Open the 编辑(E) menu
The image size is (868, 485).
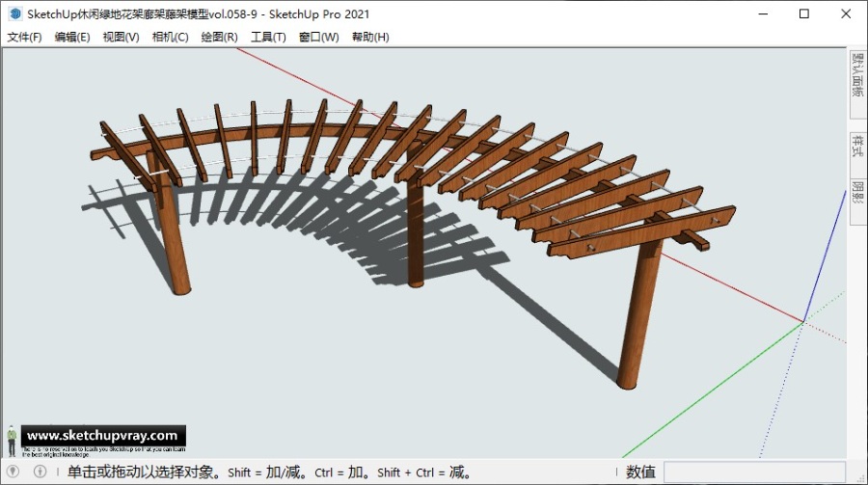[x=72, y=37]
